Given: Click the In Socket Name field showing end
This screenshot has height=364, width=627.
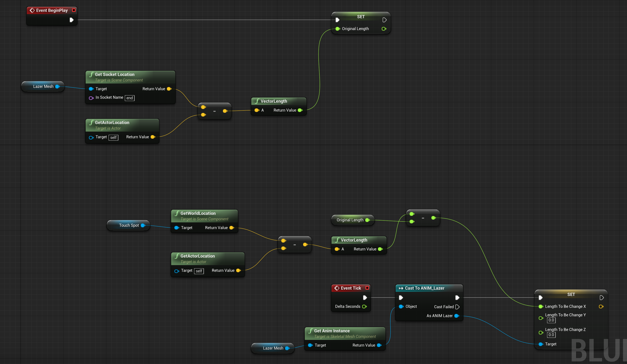Looking at the screenshot, I should pos(129,98).
